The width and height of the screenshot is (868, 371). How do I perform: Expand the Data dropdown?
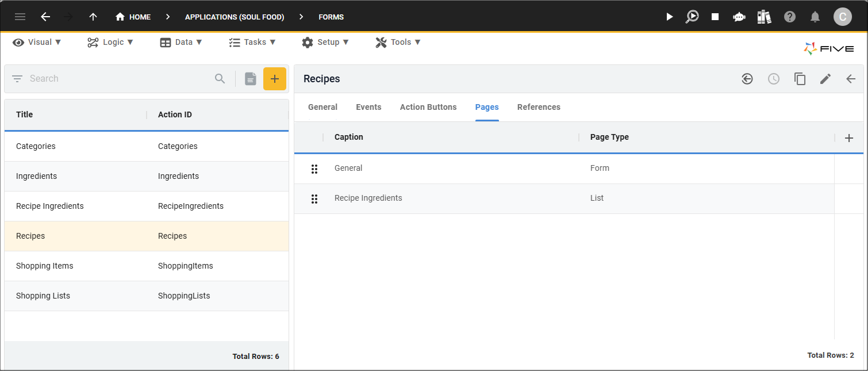181,42
